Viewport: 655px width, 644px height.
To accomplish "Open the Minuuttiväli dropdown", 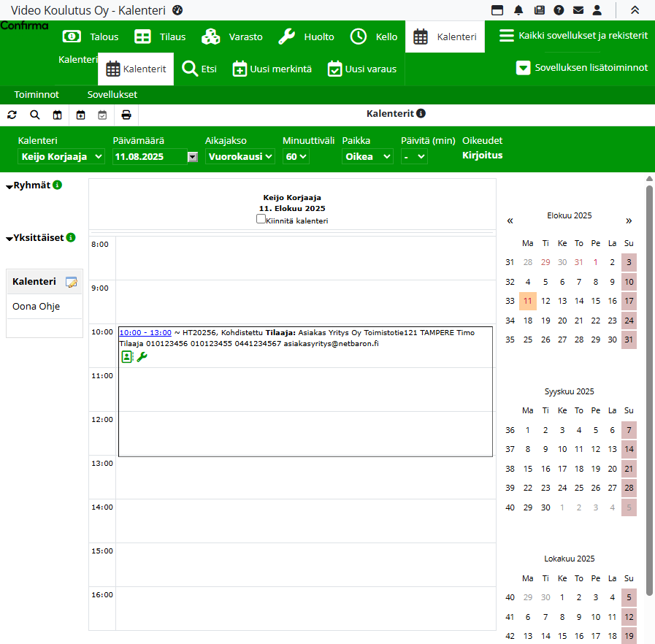I will click(x=296, y=156).
